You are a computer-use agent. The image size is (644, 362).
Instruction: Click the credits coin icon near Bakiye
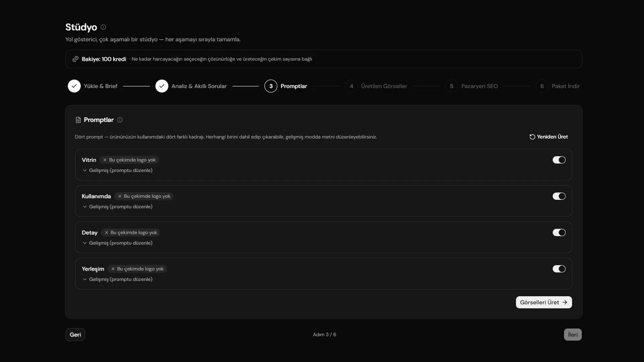pyautogui.click(x=75, y=59)
